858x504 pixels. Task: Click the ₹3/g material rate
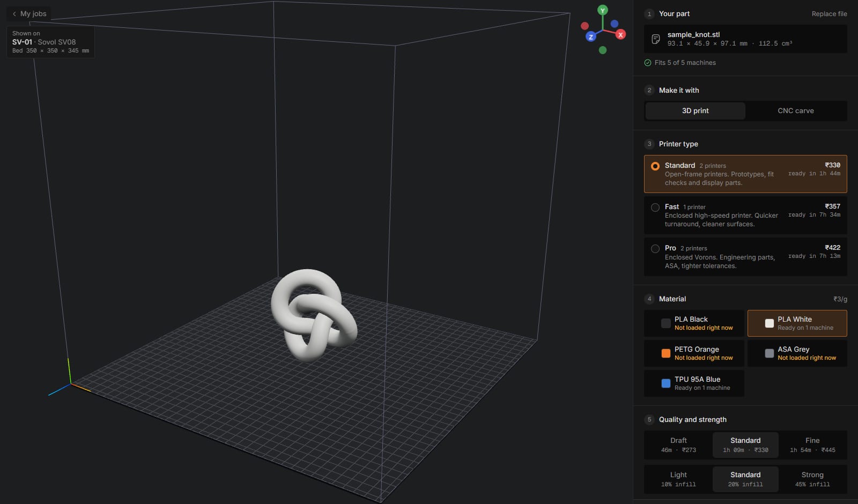840,299
